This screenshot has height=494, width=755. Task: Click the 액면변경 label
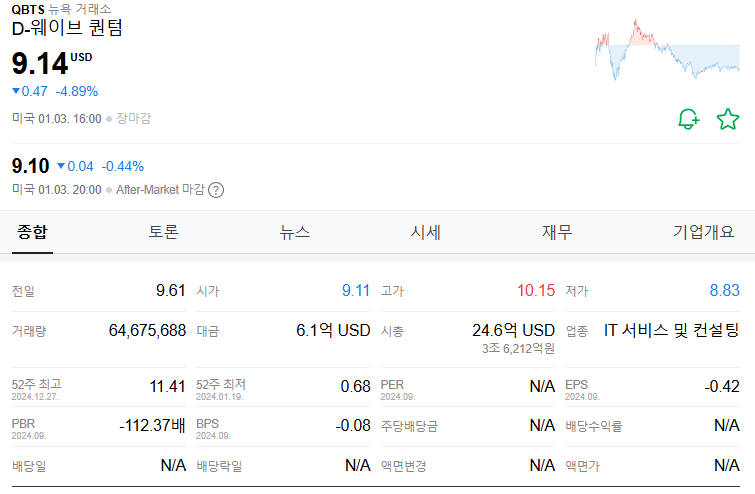coord(404,466)
